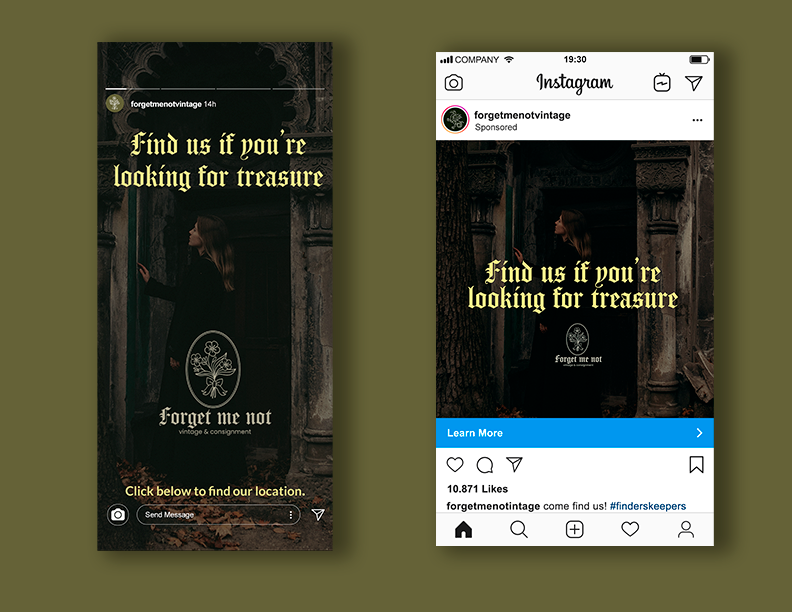Focus the Send Message field
The image size is (792, 612).
[x=218, y=515]
